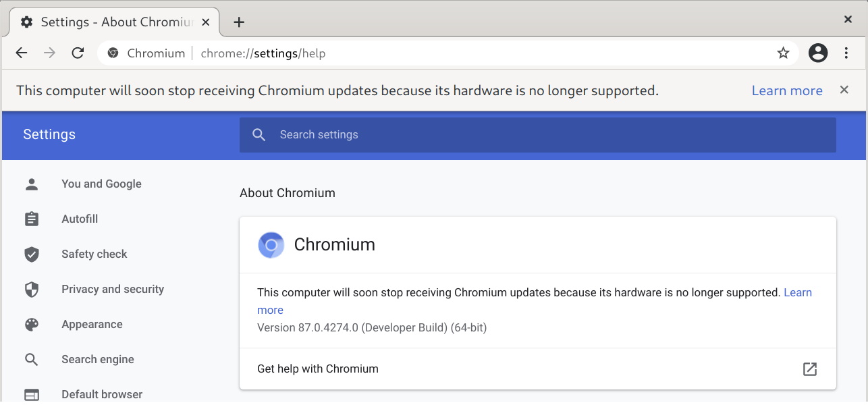Open Learn more in the update warning banner

(x=787, y=90)
